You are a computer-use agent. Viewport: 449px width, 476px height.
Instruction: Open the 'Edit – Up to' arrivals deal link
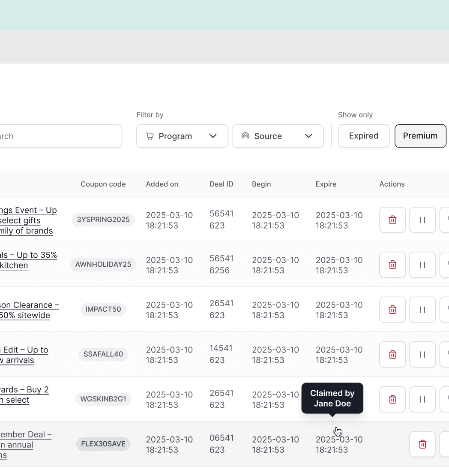24,355
